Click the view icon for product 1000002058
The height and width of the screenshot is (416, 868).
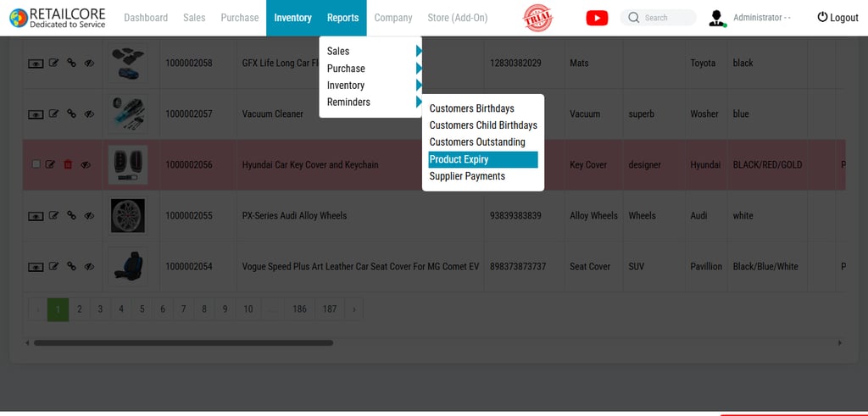[36, 64]
